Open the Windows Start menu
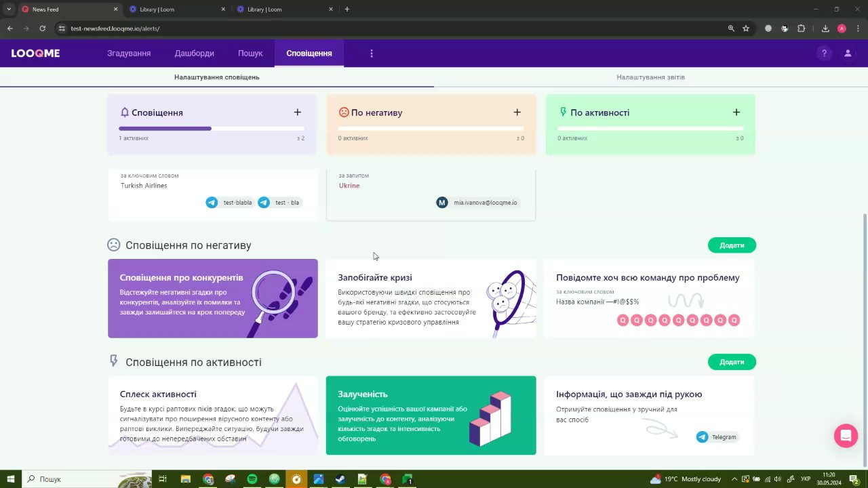The width and height of the screenshot is (868, 488). click(x=11, y=479)
